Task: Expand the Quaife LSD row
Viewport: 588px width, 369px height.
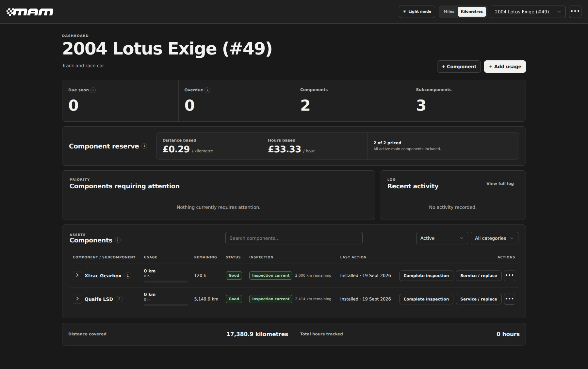Action: coord(77,299)
